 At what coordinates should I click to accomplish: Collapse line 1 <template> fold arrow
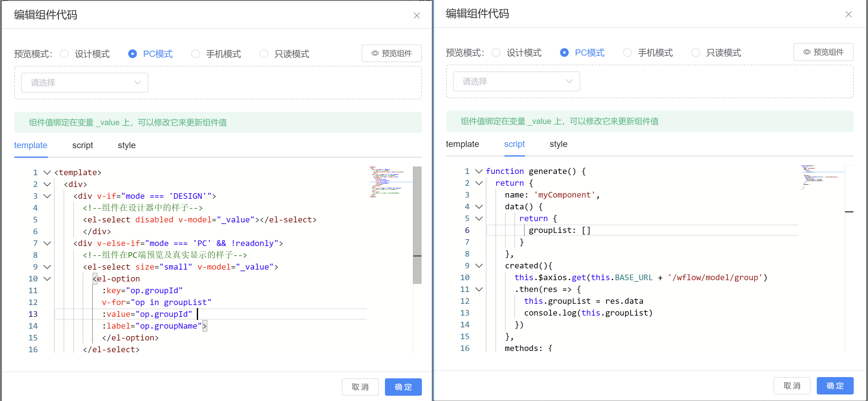tap(47, 173)
